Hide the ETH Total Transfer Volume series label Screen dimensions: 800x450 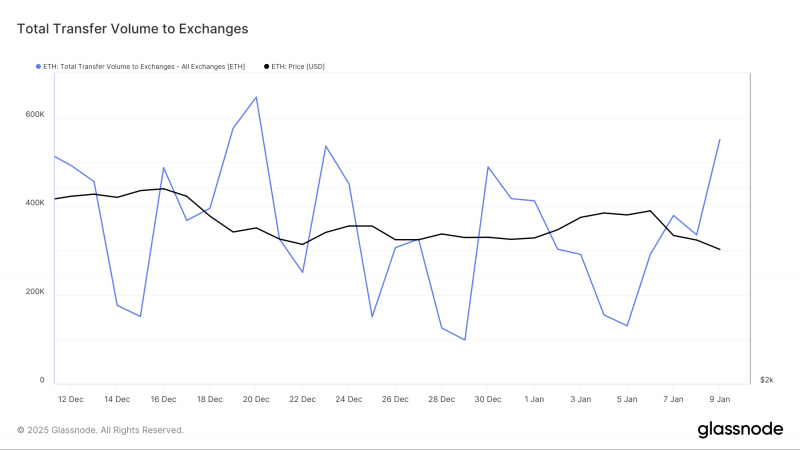pyautogui.click(x=144, y=66)
